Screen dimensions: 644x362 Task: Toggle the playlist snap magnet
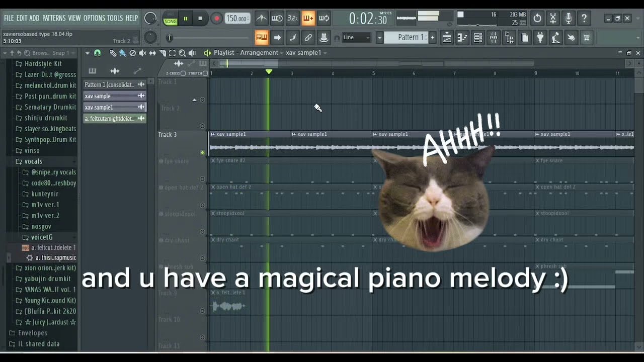pyautogui.click(x=97, y=53)
